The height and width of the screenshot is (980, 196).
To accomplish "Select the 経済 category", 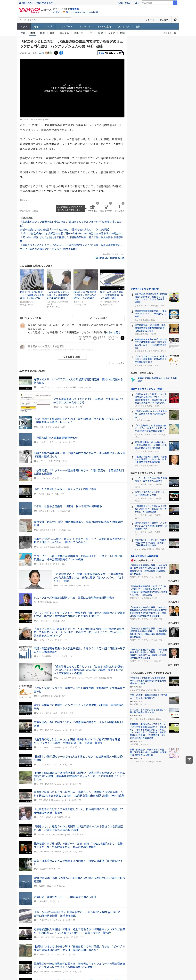I will (x=52, y=33).
